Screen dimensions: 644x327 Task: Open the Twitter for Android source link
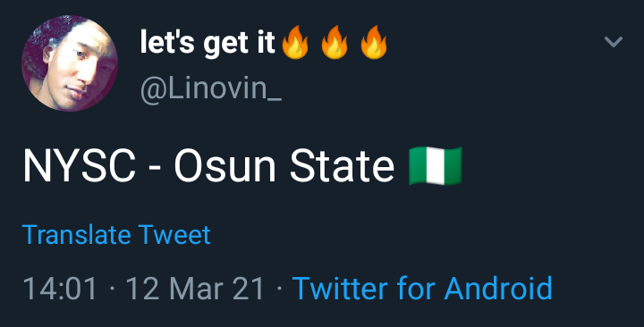pyautogui.click(x=422, y=289)
